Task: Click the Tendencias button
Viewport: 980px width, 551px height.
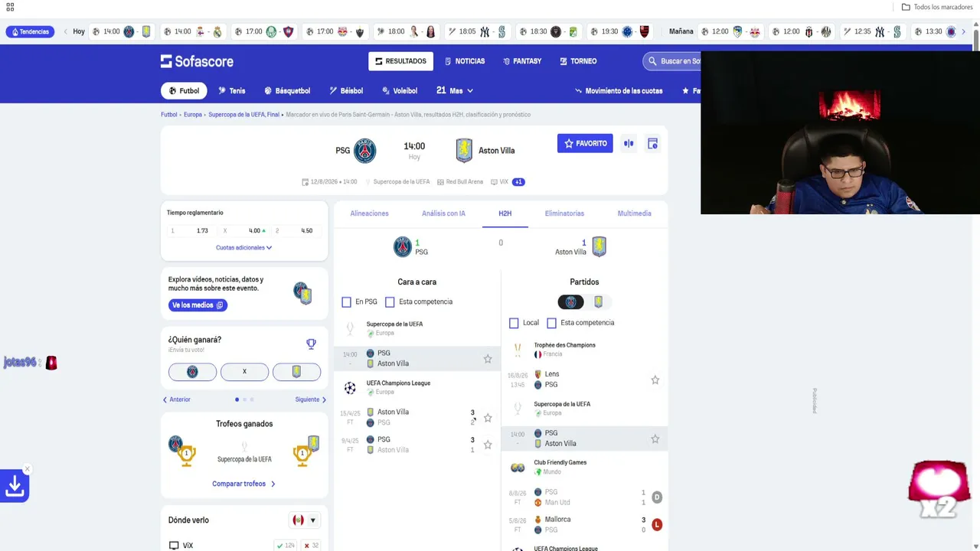Action: pyautogui.click(x=30, y=31)
